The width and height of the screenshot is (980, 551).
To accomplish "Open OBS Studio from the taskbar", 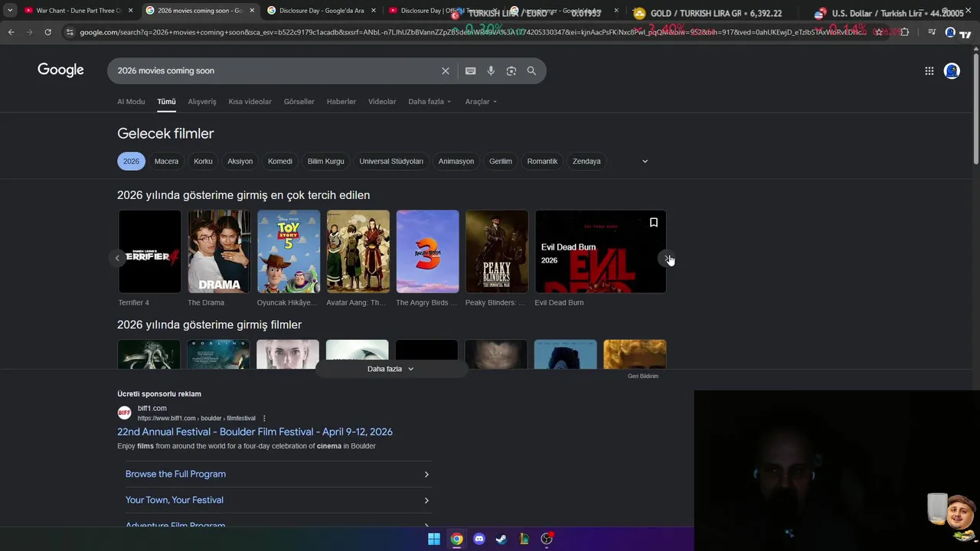I will pos(547,539).
